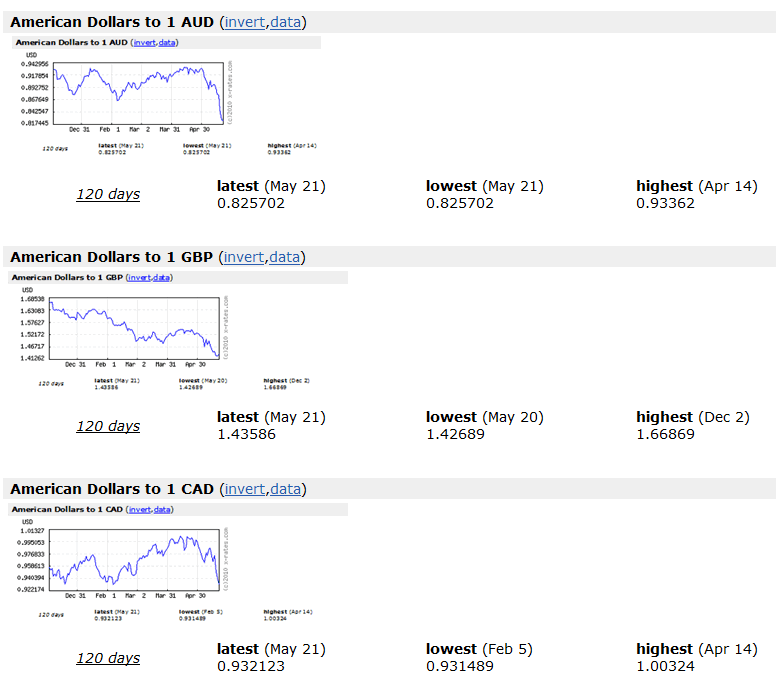Open the 120 days link under GBP chart

coord(108,426)
